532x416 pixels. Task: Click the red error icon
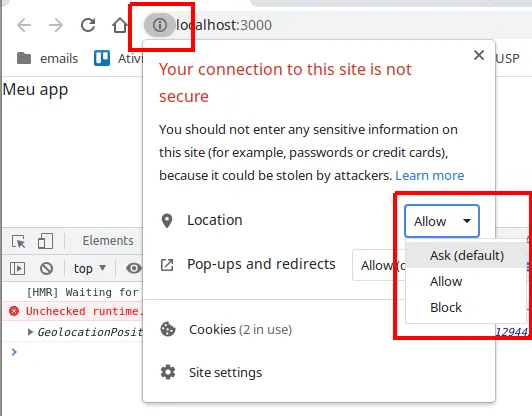coord(14,311)
